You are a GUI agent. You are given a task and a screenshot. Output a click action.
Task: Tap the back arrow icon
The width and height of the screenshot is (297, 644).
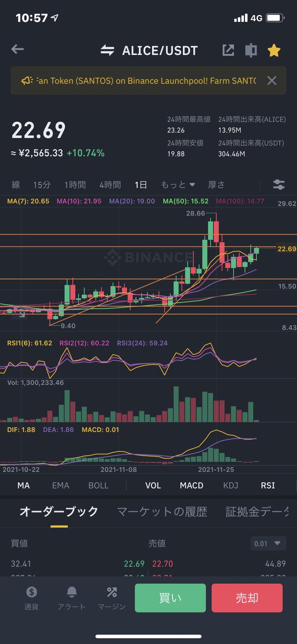(x=18, y=50)
